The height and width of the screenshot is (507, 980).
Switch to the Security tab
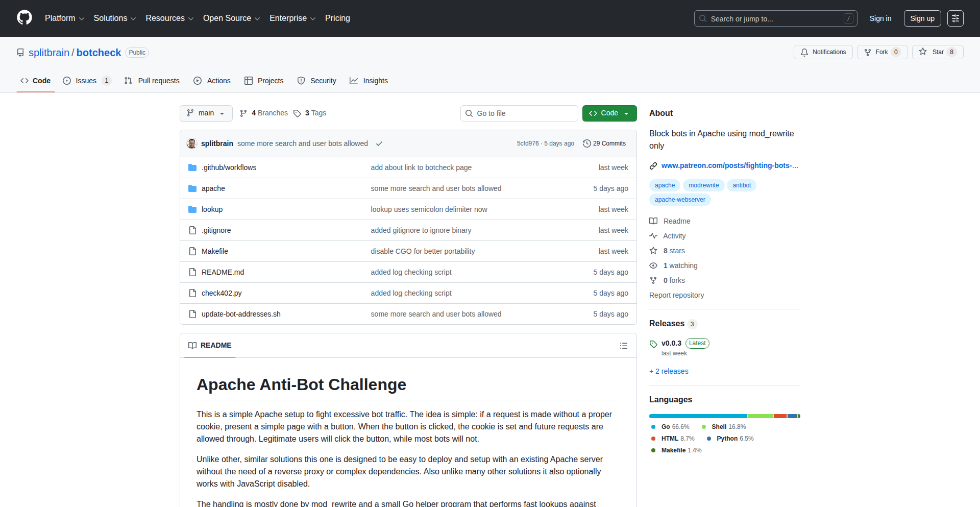coord(316,81)
